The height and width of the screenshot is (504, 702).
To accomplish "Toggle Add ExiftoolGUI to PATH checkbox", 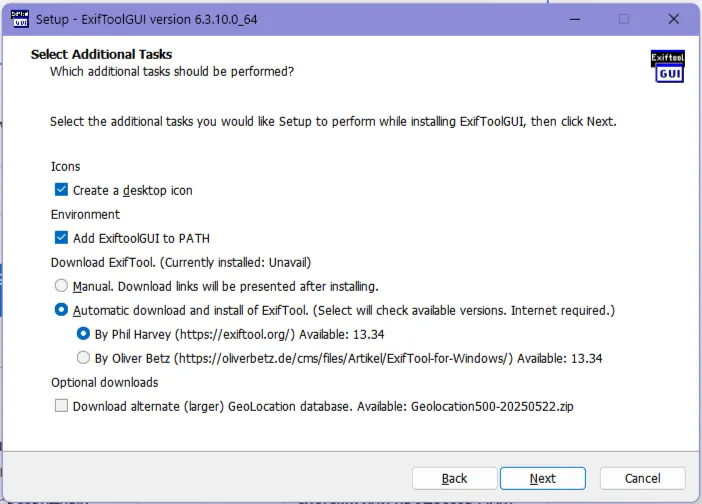I will pos(61,238).
